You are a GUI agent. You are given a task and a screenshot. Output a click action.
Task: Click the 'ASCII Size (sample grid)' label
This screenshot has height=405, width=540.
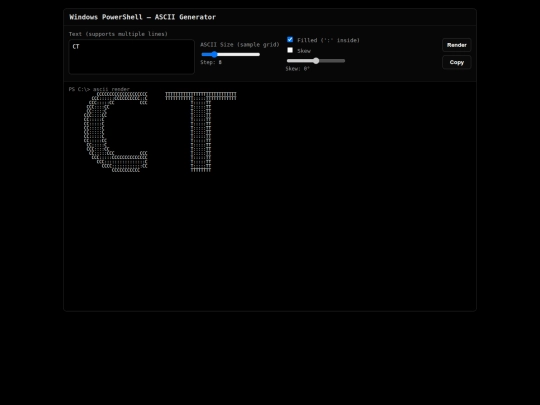[240, 45]
